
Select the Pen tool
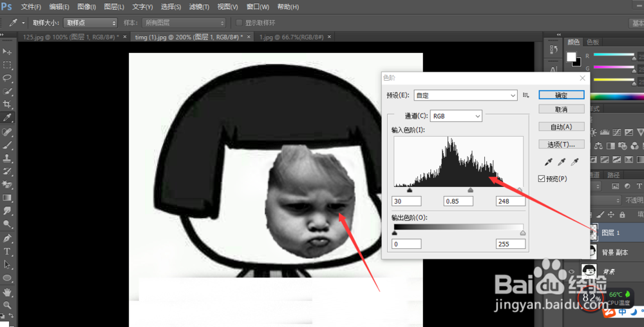[7, 238]
